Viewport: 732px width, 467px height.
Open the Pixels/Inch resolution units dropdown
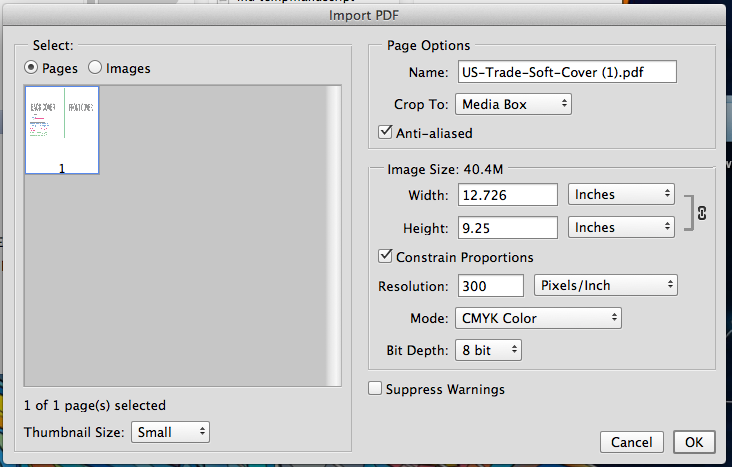tap(606, 285)
